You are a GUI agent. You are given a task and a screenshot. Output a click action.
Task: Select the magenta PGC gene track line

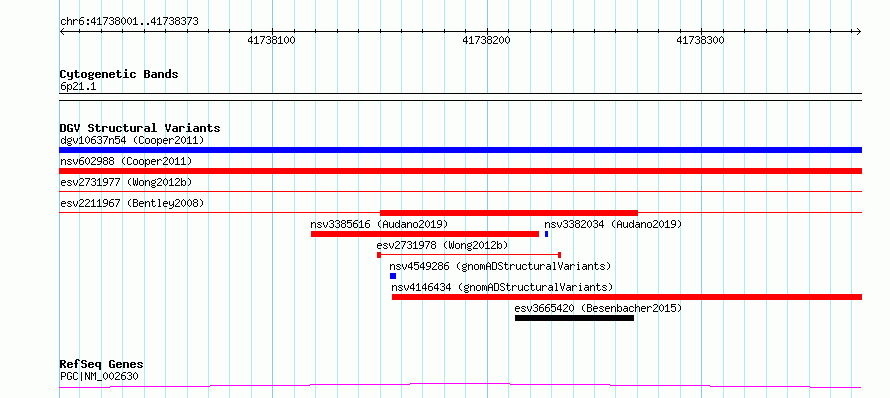tap(460, 386)
